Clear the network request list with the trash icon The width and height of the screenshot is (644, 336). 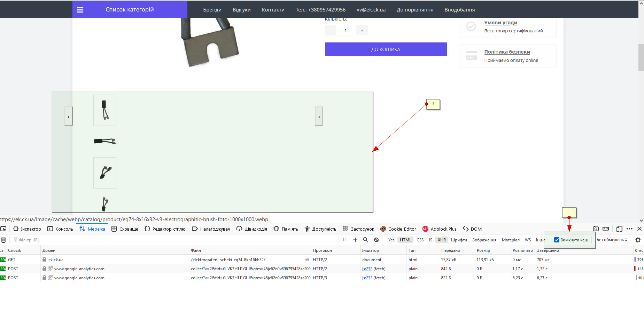(x=3, y=240)
